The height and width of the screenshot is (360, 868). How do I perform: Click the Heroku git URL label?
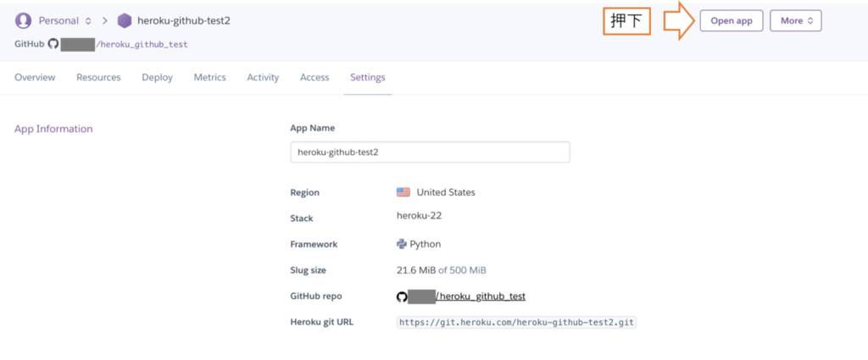(x=322, y=322)
